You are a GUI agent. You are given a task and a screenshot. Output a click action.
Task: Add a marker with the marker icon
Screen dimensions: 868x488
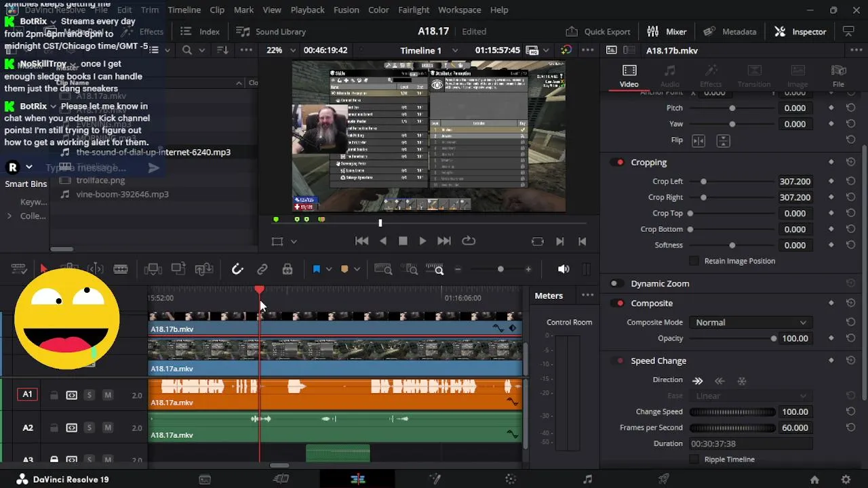[344, 269]
